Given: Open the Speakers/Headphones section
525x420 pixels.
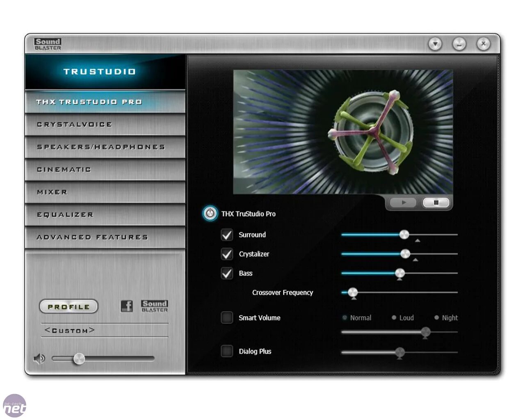Looking at the screenshot, I should (105, 147).
